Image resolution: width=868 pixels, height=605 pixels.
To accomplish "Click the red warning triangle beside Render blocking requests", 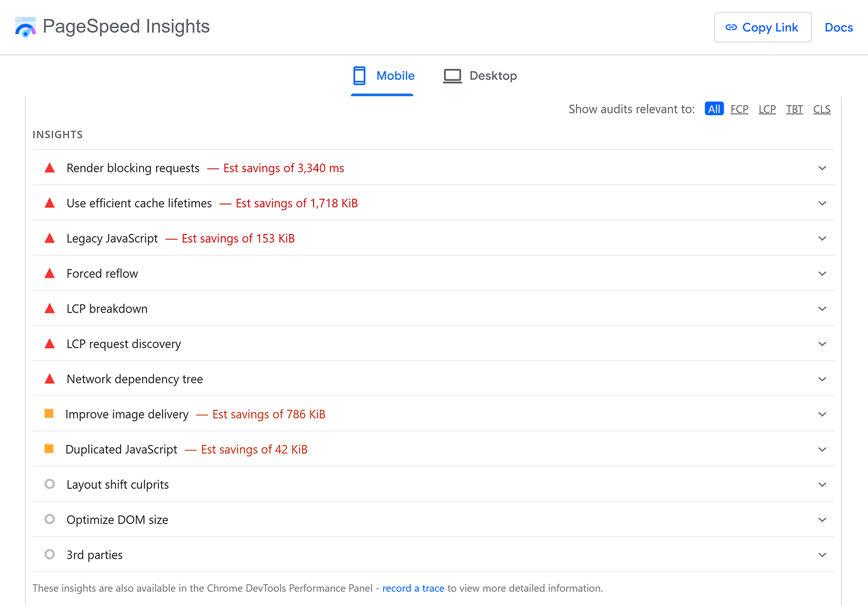I will 49,168.
